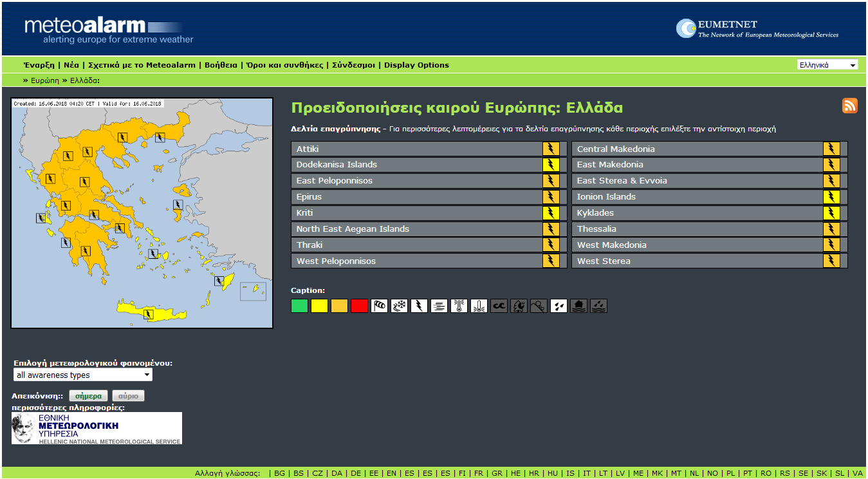
Task: Click the αύριο button to show tomorrow
Action: (127, 395)
